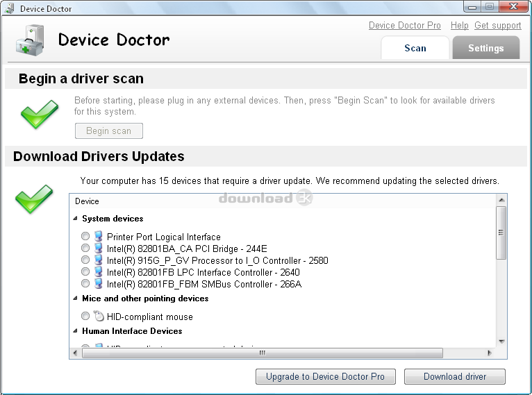Click the Download driver button

(x=455, y=377)
